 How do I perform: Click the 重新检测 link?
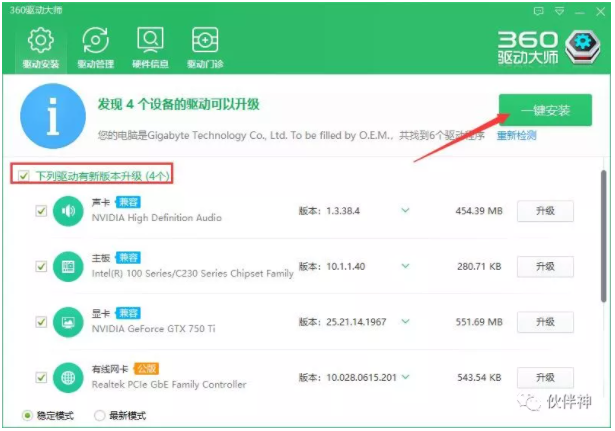pyautogui.click(x=516, y=136)
